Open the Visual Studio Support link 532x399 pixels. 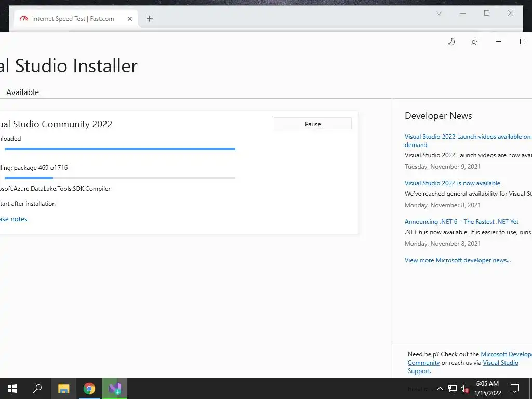500,363
